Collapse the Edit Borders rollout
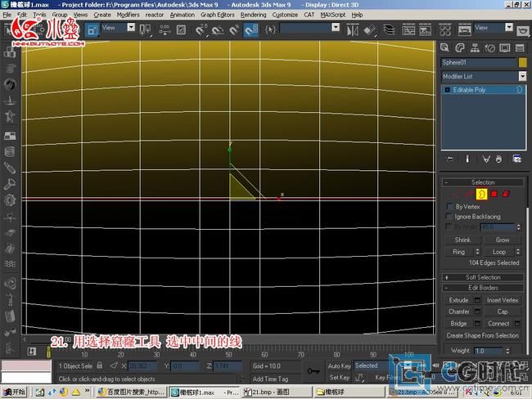 [x=483, y=288]
